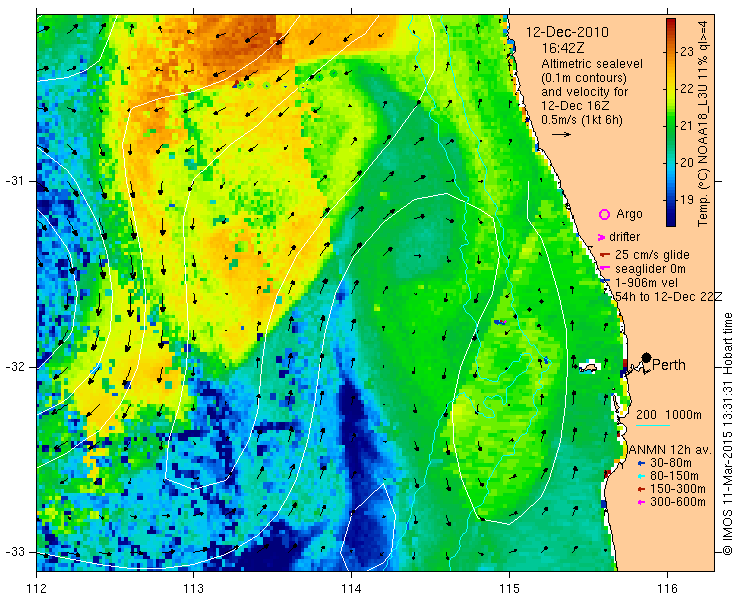
Task: Click the longitude axis label 116
Action: coord(667,589)
